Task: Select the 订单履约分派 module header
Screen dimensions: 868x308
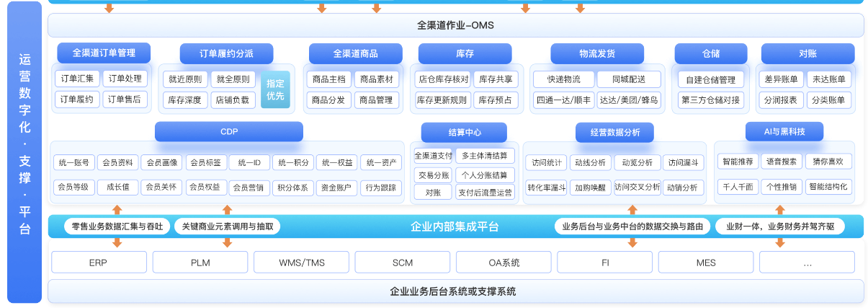Action: click(x=226, y=53)
